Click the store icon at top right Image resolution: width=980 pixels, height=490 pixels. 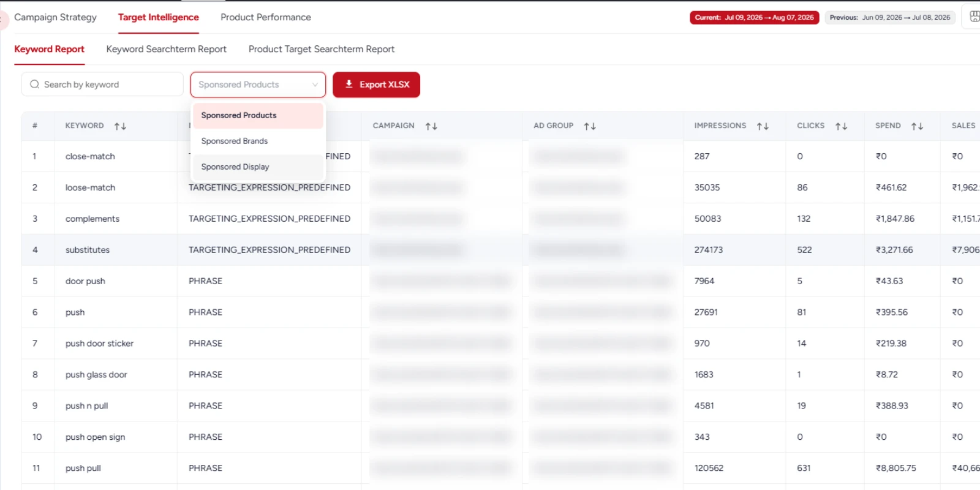point(974,17)
